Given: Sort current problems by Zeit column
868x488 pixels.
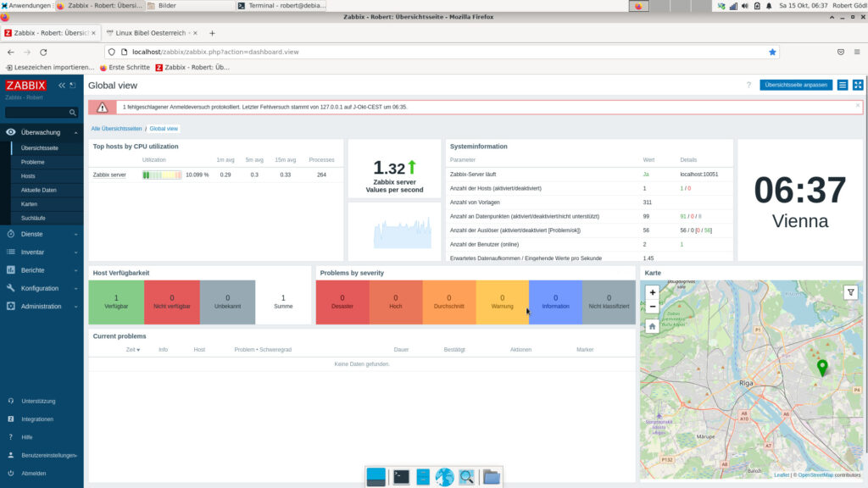Looking at the screenshot, I should pyautogui.click(x=133, y=350).
